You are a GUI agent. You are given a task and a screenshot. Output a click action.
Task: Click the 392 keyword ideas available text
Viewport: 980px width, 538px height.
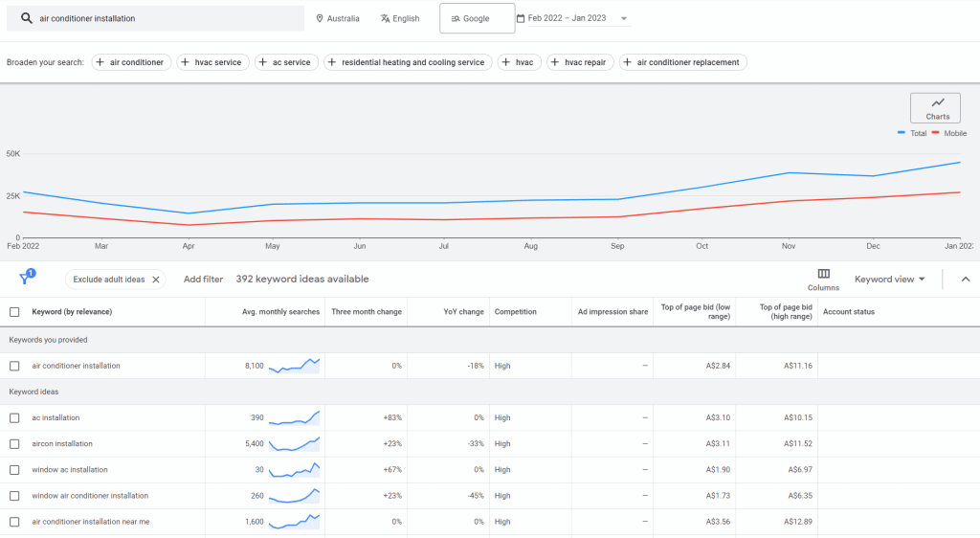point(301,280)
